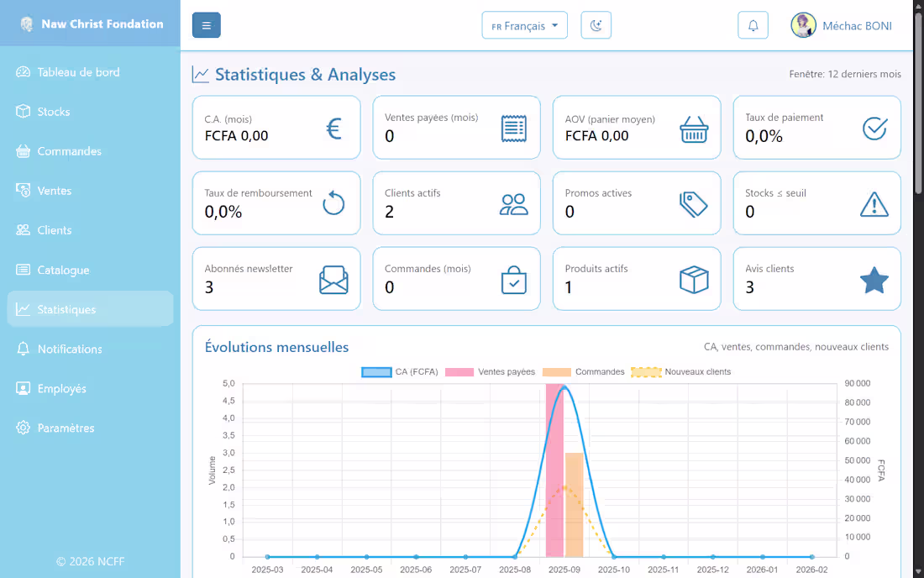Viewport: 924px width, 578px height.
Task: Click the pink Ventes payées bar for 2025-09
Action: (x=554, y=470)
